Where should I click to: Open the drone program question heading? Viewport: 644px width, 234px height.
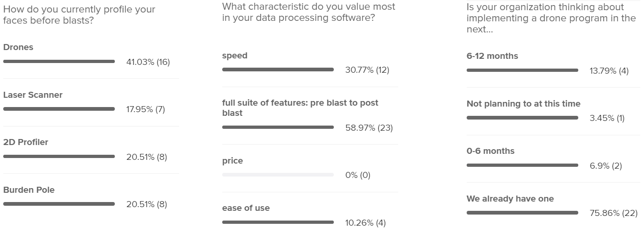click(x=551, y=18)
